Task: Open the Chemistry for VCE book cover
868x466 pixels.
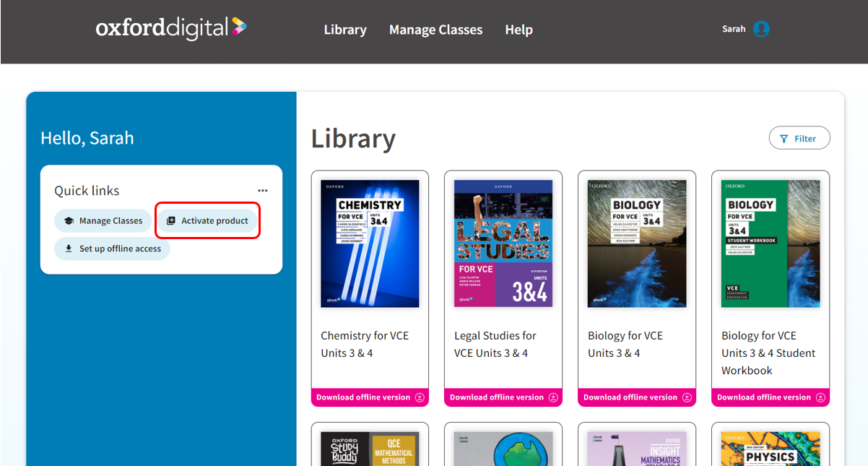Action: pyautogui.click(x=370, y=243)
